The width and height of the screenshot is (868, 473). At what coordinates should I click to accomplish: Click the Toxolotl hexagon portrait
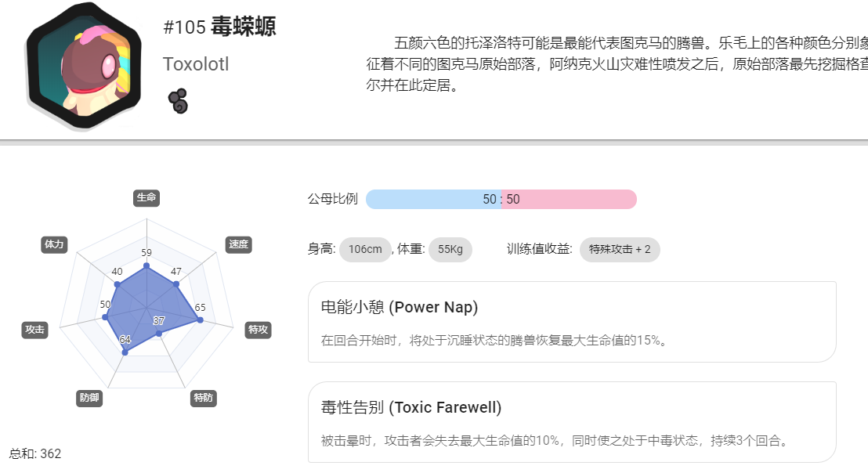pyautogui.click(x=84, y=65)
